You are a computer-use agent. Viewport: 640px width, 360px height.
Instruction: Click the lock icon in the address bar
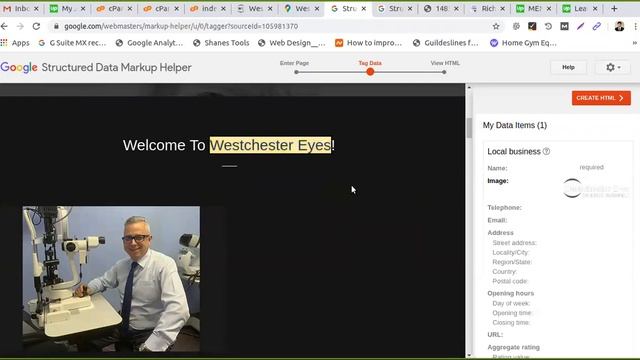[x=56, y=26]
